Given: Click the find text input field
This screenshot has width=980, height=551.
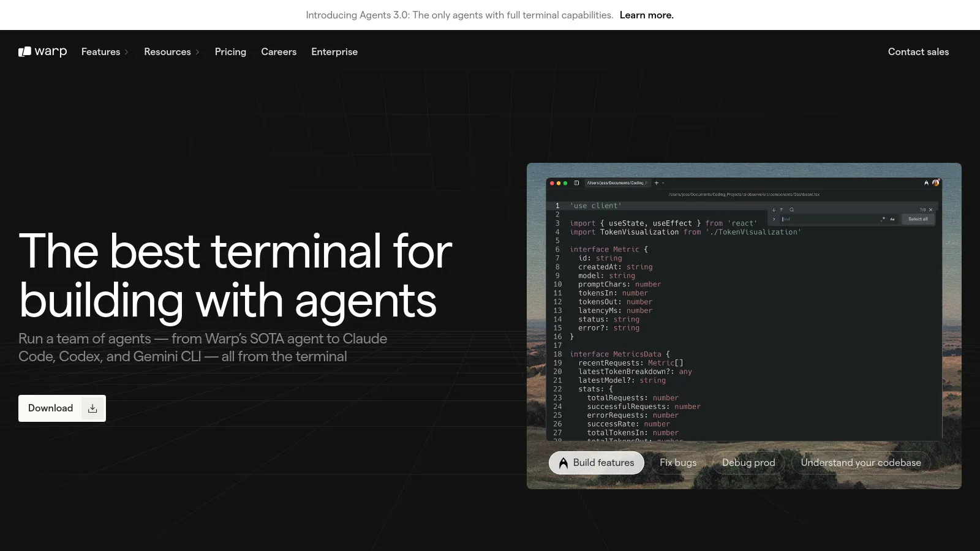Looking at the screenshot, I should pyautogui.click(x=827, y=219).
